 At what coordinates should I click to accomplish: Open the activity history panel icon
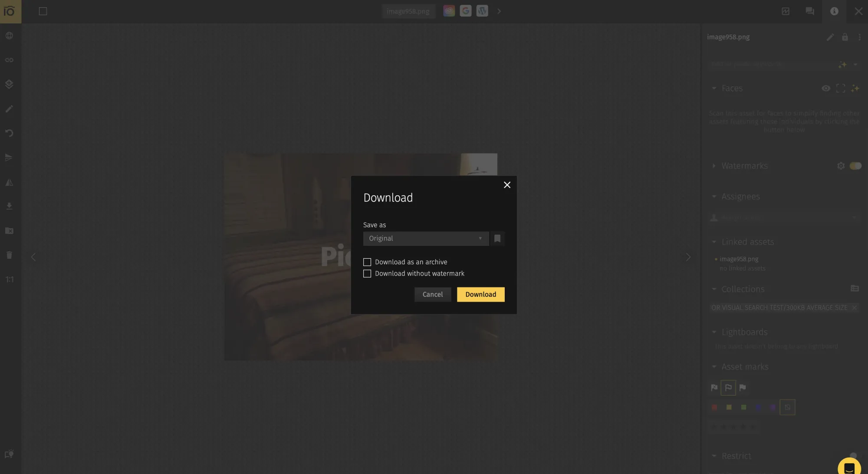click(x=786, y=11)
